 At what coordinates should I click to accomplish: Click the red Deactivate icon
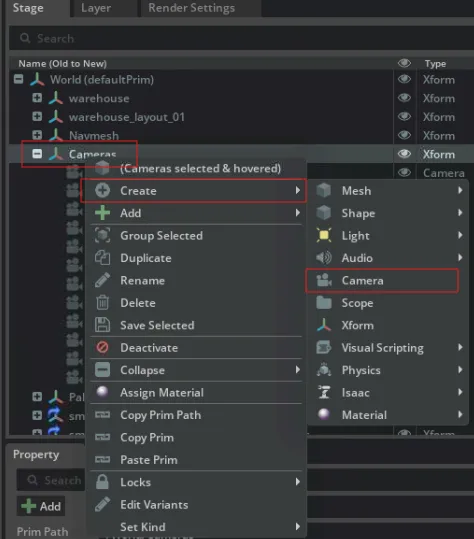(102, 348)
